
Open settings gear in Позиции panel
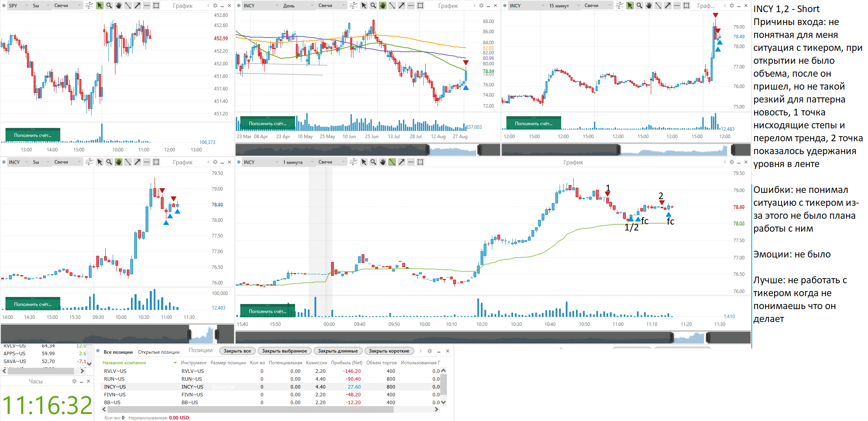click(x=430, y=351)
